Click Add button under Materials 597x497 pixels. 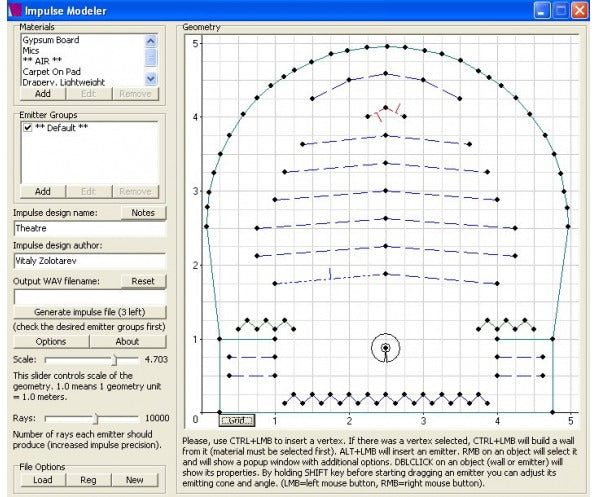click(43, 94)
